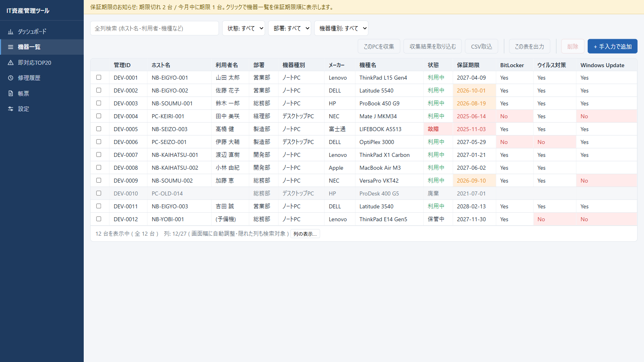Click the 削除 button

(573, 46)
